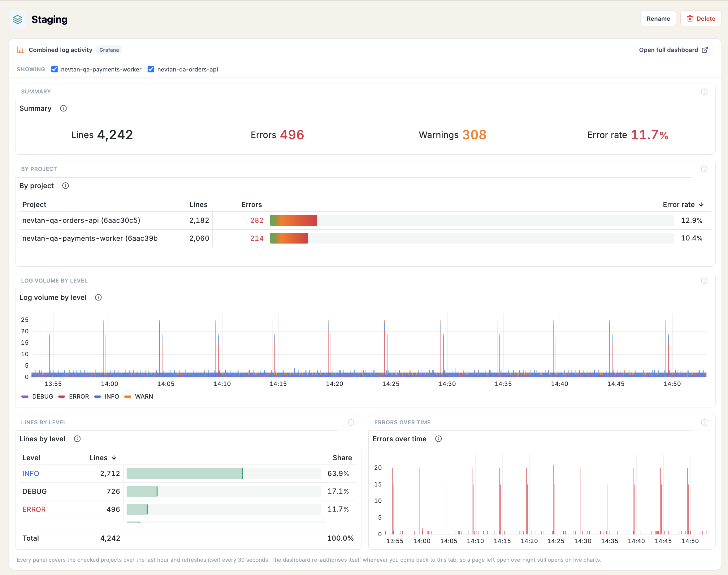Click the Delete button

tap(701, 19)
